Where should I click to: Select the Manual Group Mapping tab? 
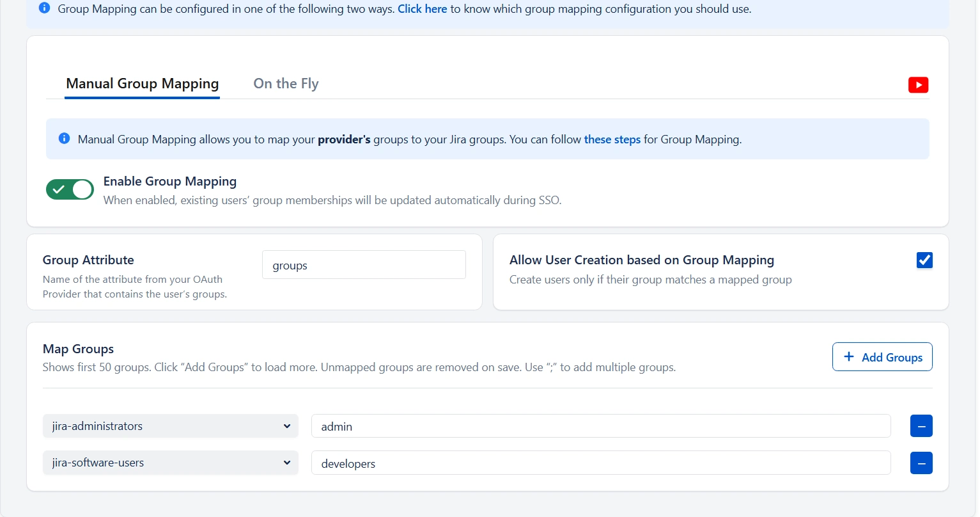click(142, 83)
